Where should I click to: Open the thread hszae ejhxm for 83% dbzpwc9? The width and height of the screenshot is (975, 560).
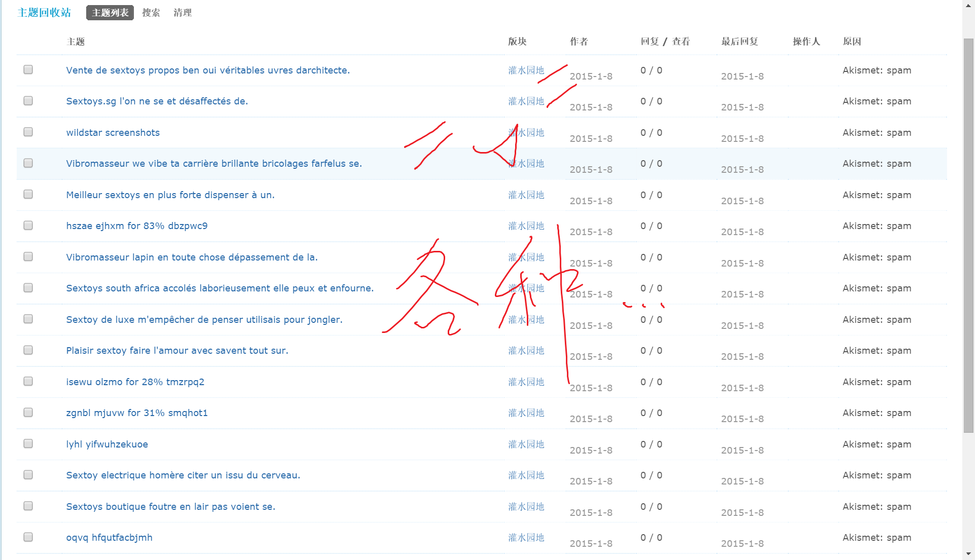(137, 226)
